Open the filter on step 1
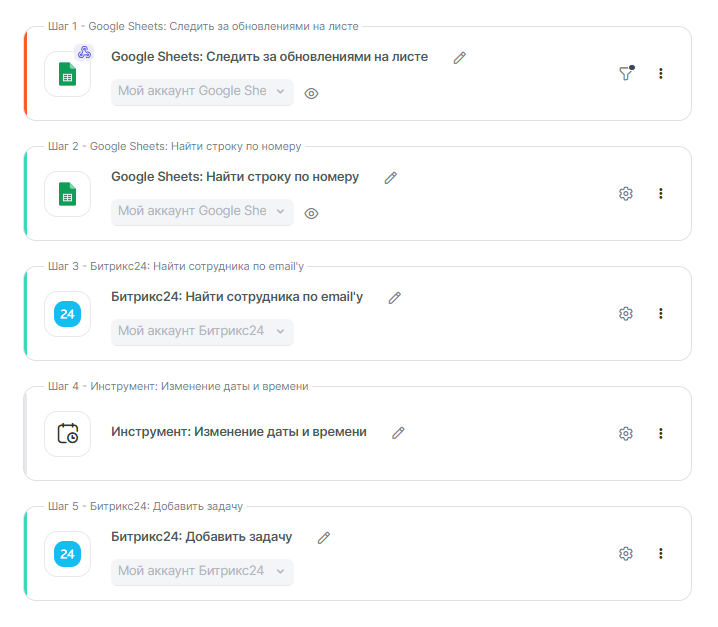This screenshot has width=718, height=627. (x=626, y=73)
